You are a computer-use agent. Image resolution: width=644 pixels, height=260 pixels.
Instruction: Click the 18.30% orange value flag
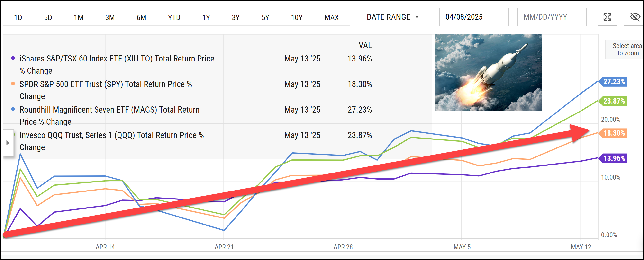[x=613, y=133]
